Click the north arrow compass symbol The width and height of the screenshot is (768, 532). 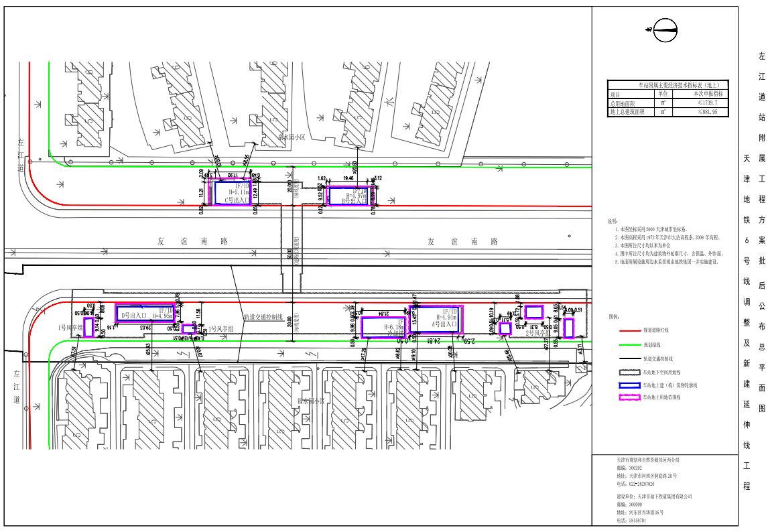click(663, 28)
